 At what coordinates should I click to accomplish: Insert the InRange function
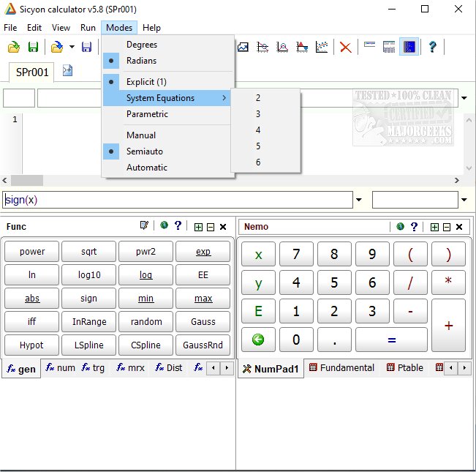tap(88, 322)
